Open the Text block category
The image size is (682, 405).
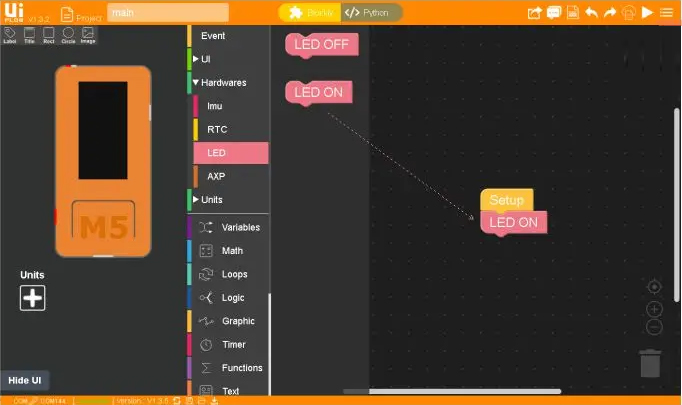tap(228, 389)
